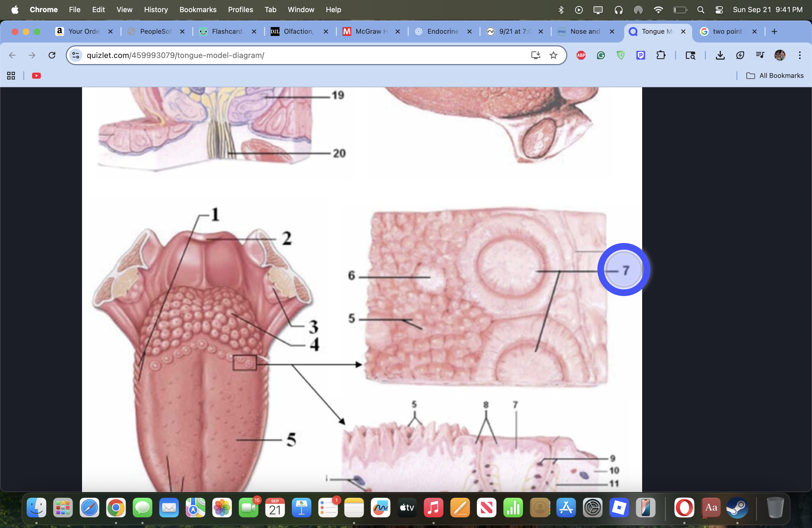812x528 pixels.
Task: Open Spotlight search
Action: coord(700,10)
